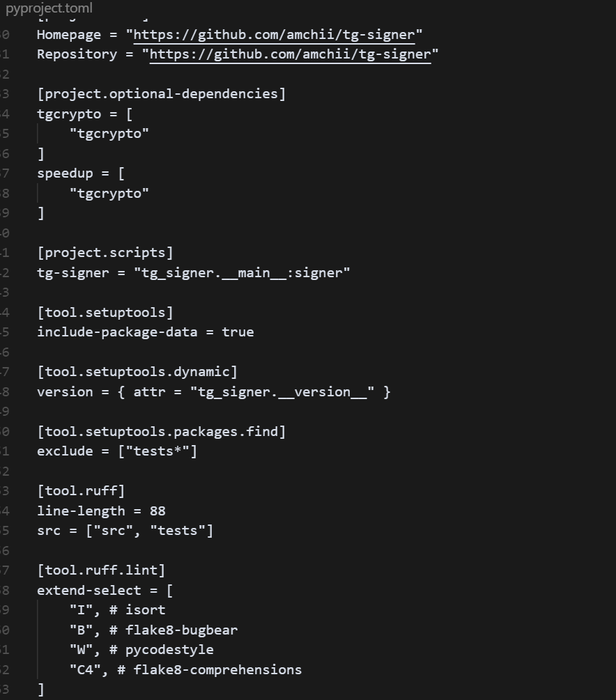Click the true value of include-package-data
The image size is (616, 700).
[x=238, y=332]
